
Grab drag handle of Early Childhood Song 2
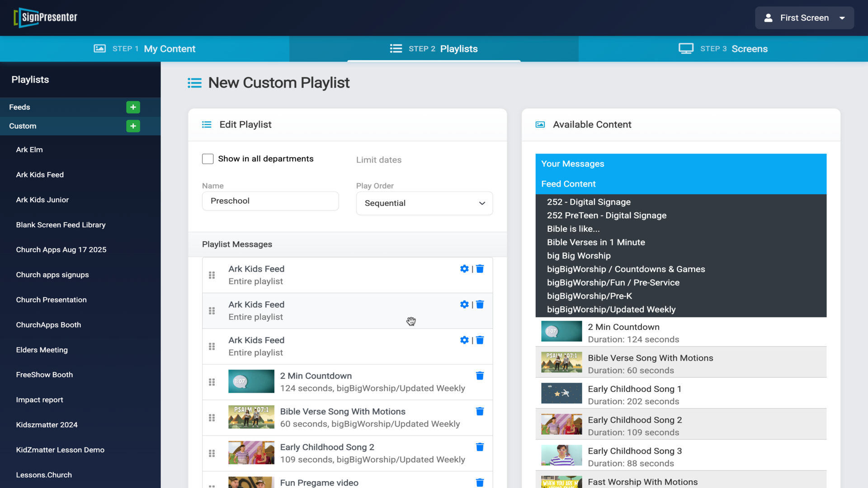click(212, 453)
